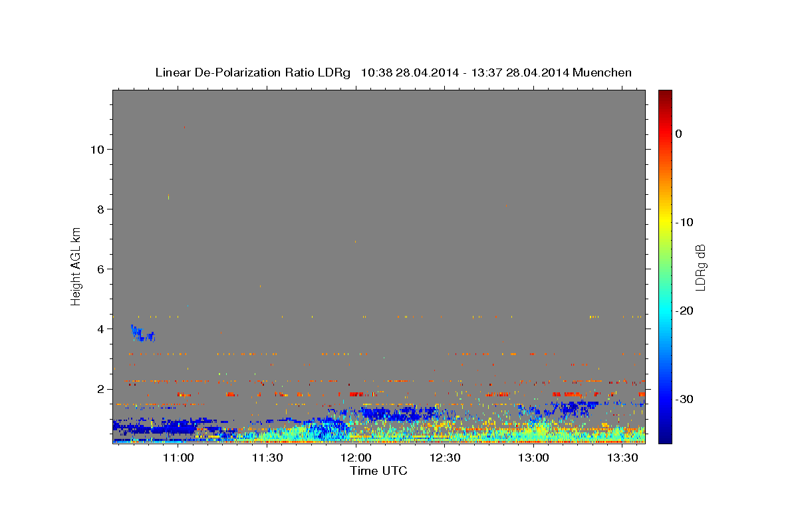Click the blue cloud patch near 4 km
The image size is (798, 532).
(142, 333)
